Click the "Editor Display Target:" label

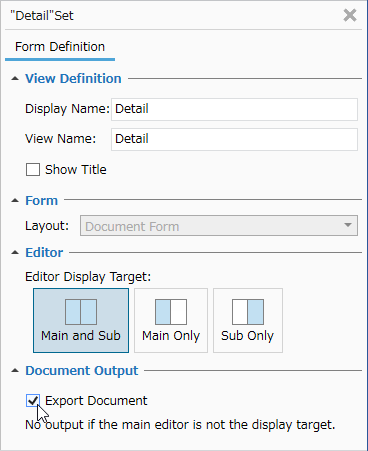88,277
